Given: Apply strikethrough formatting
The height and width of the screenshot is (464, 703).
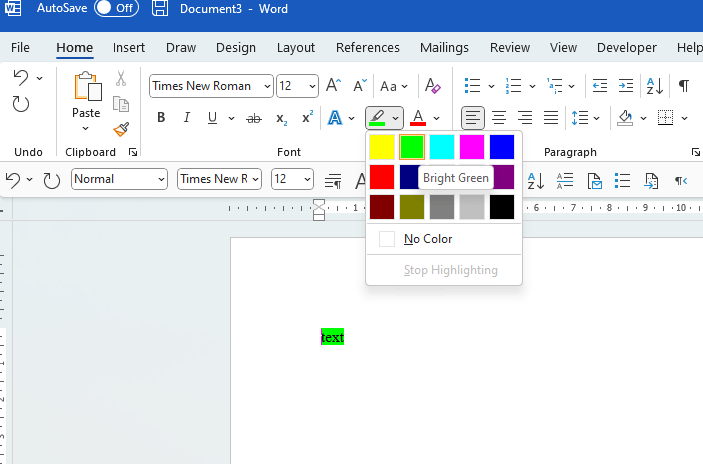Looking at the screenshot, I should point(254,118).
